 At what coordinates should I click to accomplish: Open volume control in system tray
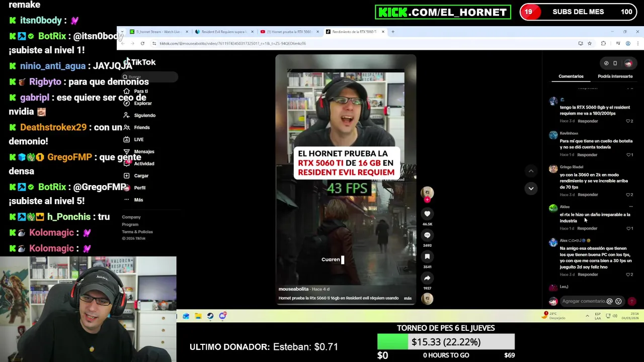(x=615, y=316)
